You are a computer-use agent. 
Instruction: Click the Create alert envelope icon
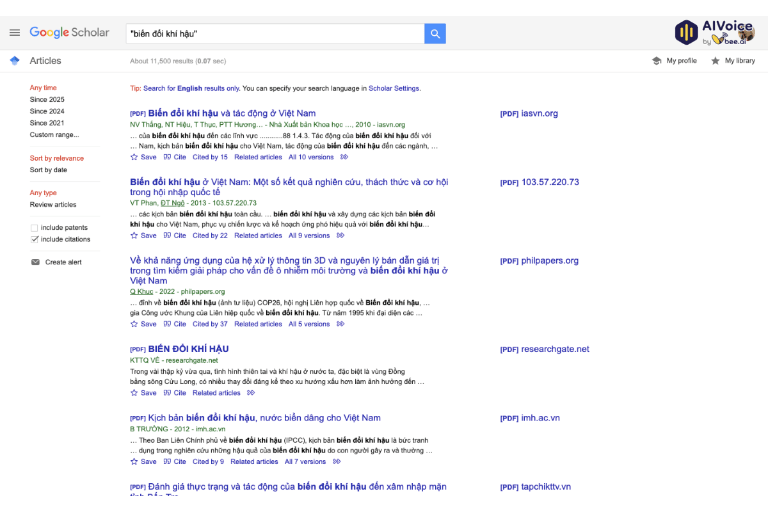[x=35, y=262]
